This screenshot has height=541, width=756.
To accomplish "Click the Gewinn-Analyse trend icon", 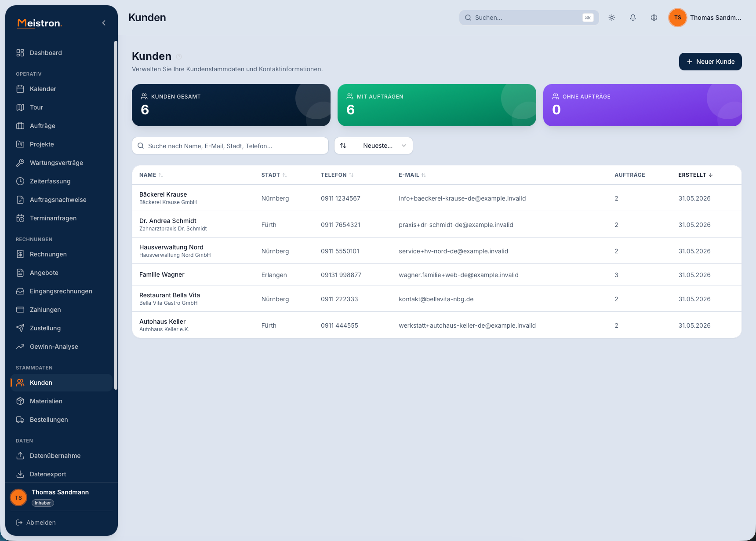I will click(x=20, y=347).
